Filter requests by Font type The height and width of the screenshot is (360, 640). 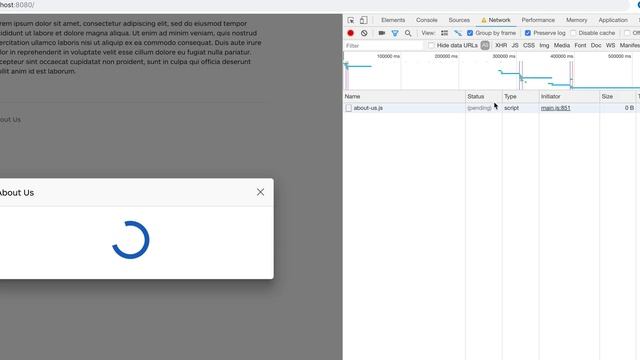coord(580,45)
